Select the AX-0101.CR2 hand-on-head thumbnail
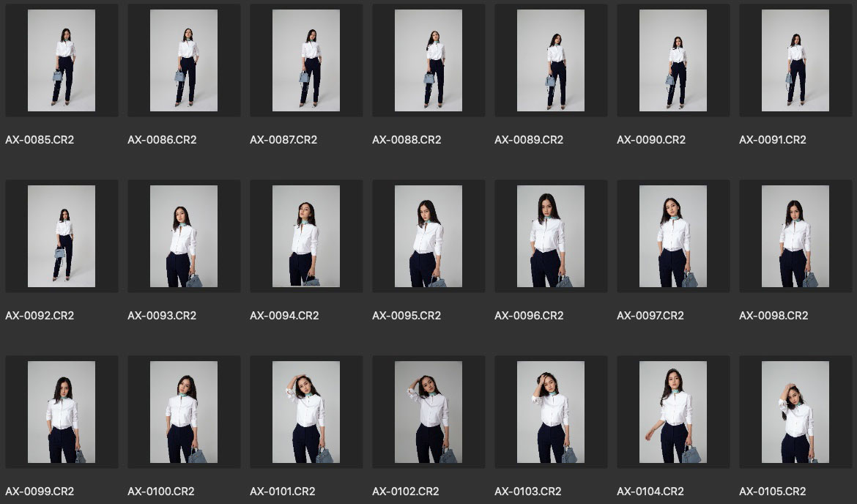The width and height of the screenshot is (857, 504). pyautogui.click(x=306, y=412)
